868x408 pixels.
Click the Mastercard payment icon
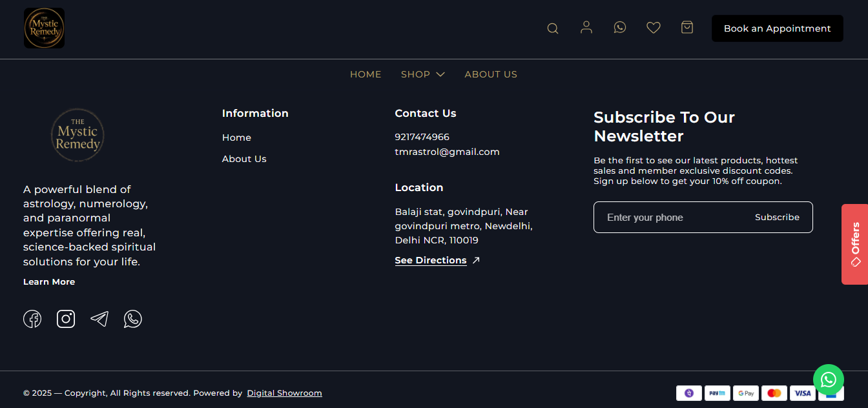[774, 393]
